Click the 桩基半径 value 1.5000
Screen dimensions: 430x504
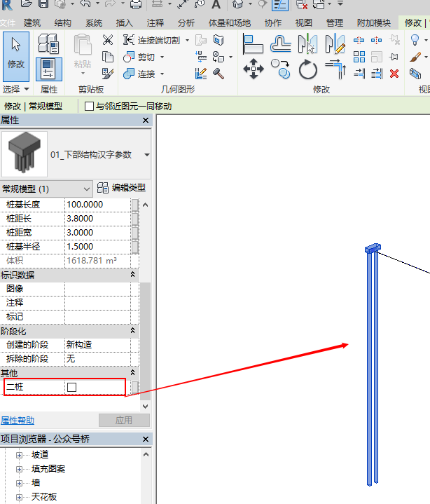(97, 247)
